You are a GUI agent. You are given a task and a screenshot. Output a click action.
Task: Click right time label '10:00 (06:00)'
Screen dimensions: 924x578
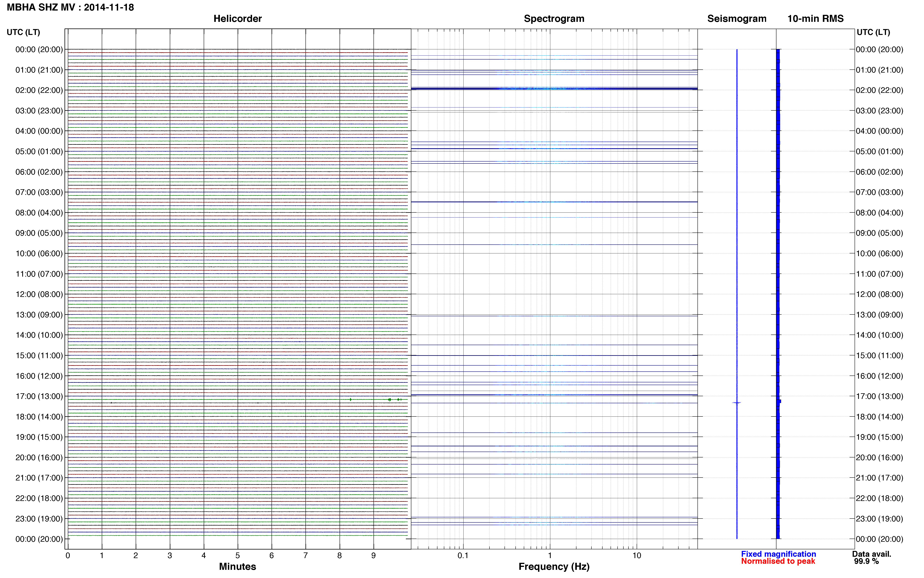point(879,253)
